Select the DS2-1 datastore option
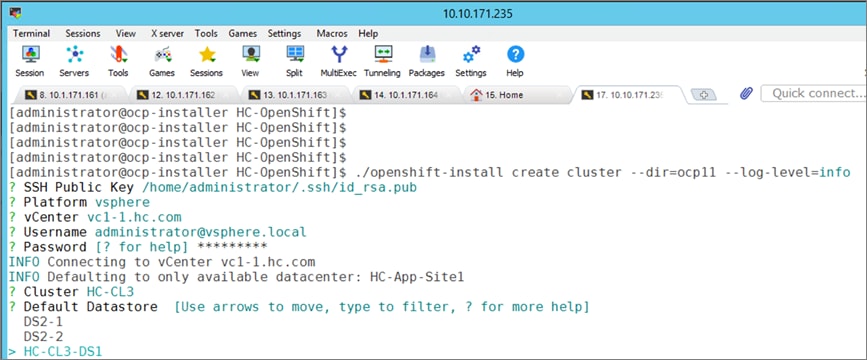Viewport: 867px width, 360px height. (43, 321)
